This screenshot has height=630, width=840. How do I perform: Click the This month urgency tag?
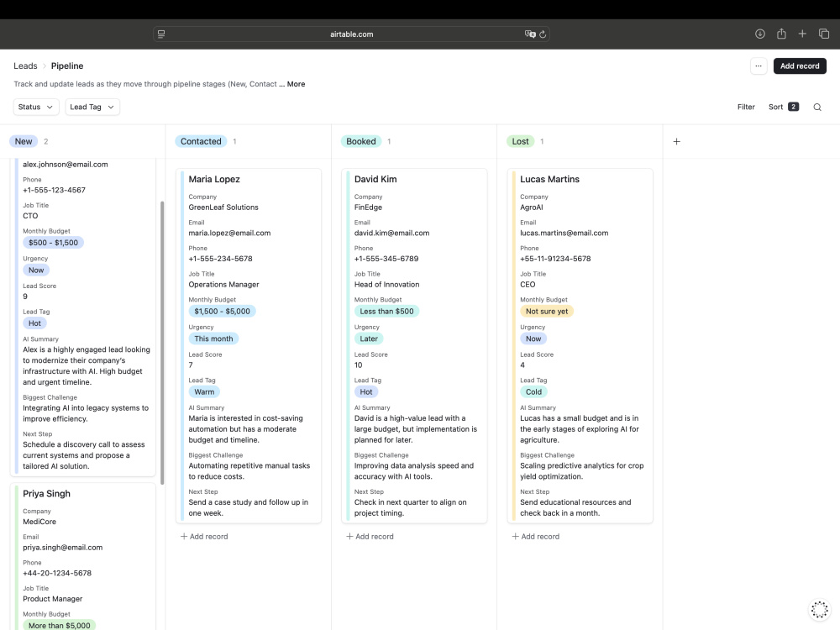coord(213,339)
